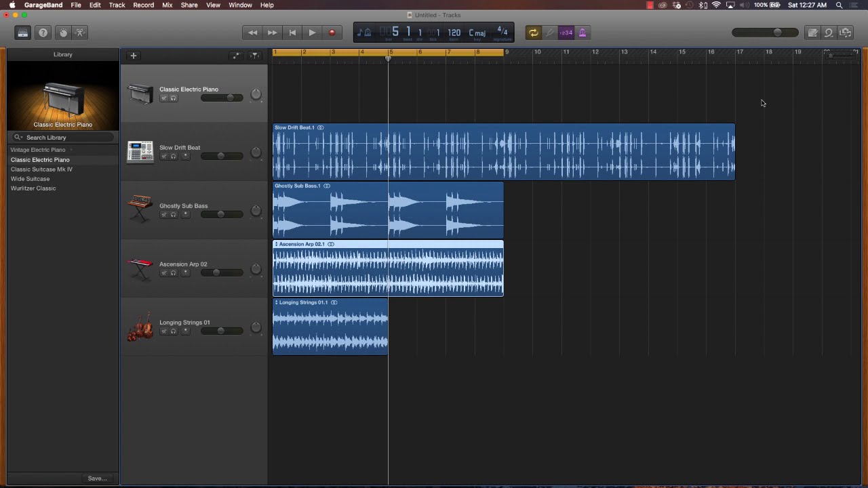
Task: Click the Longing Strings 01 violin icon
Action: tap(140, 327)
